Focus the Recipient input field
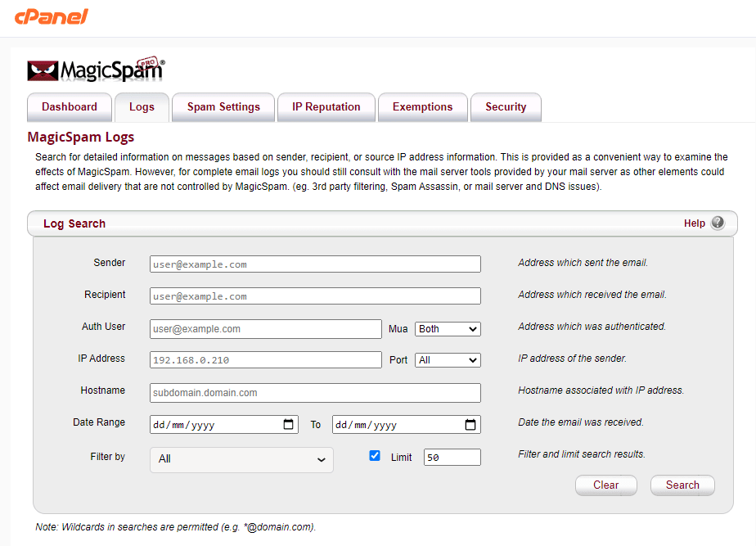This screenshot has width=756, height=546. [x=315, y=296]
